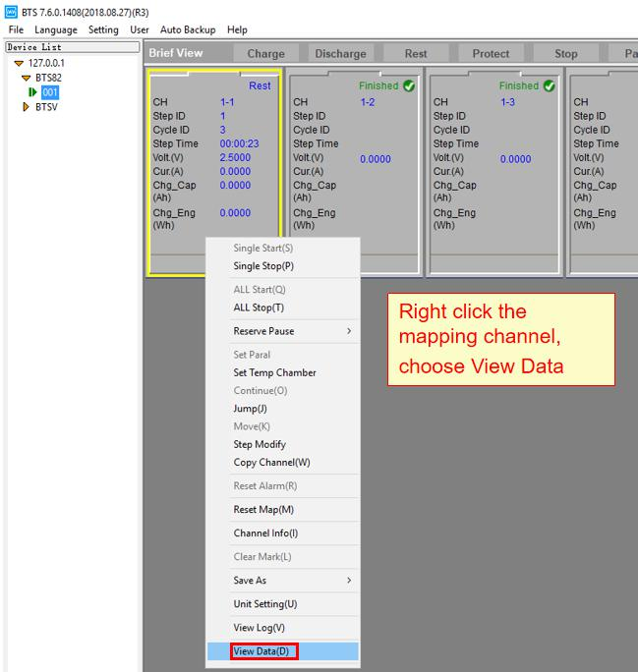Click the Rest status on channel 1-1
The height and width of the screenshot is (672, 638).
(x=260, y=85)
